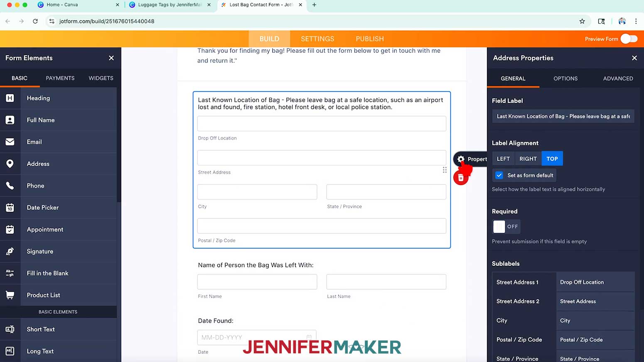The image size is (644, 362).
Task: Edit the Street Address 1 sublabel input
Action: tap(595, 282)
